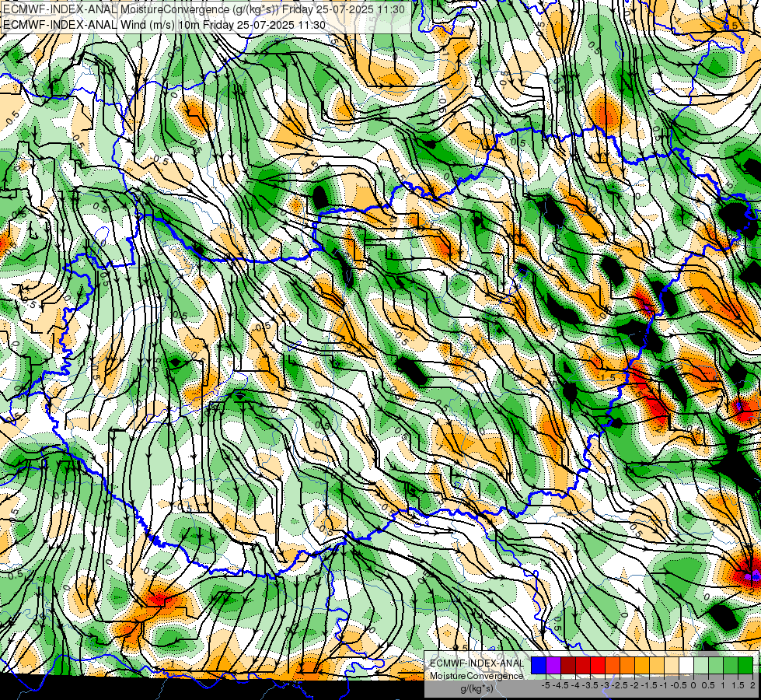Click the legend tick value -3
This screenshot has width=761, height=700.
click(605, 685)
